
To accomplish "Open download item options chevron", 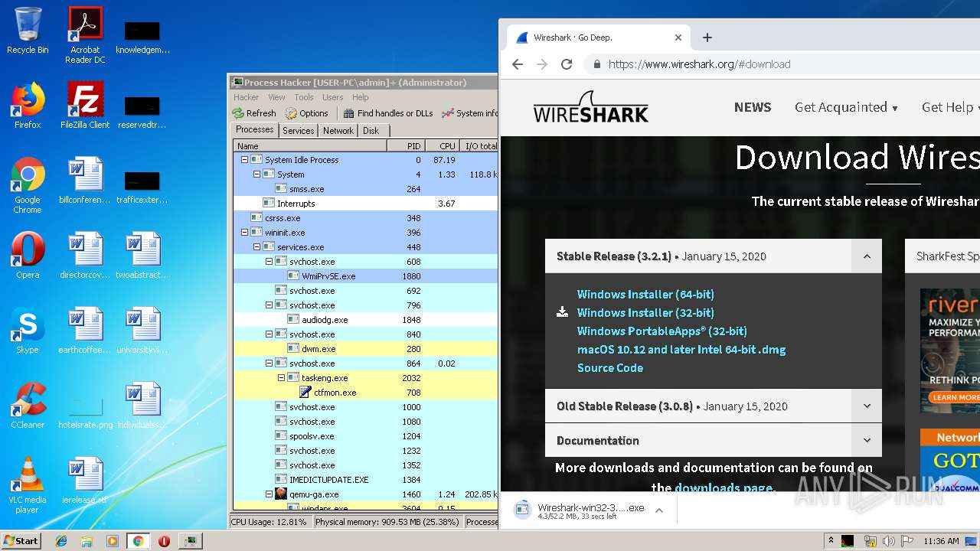I will pyautogui.click(x=658, y=510).
